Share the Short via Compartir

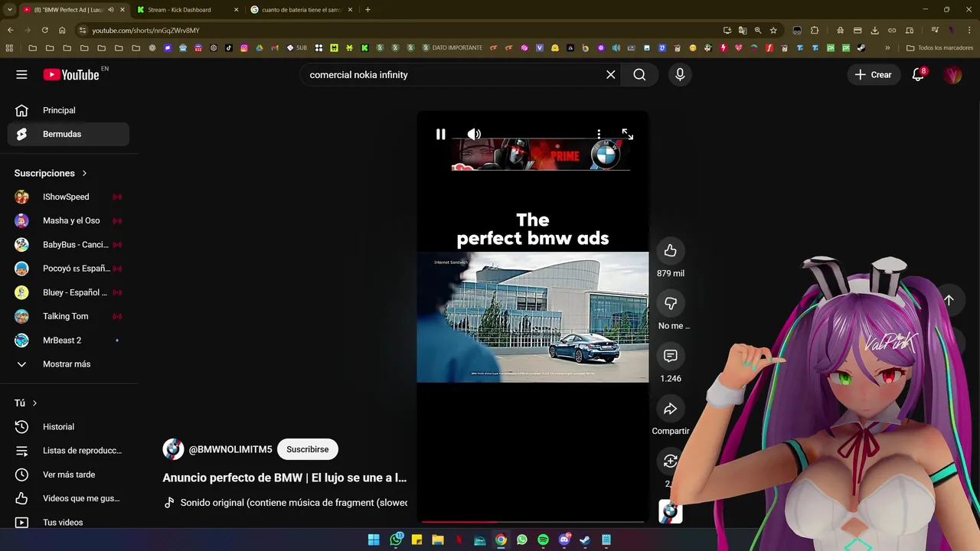671,409
